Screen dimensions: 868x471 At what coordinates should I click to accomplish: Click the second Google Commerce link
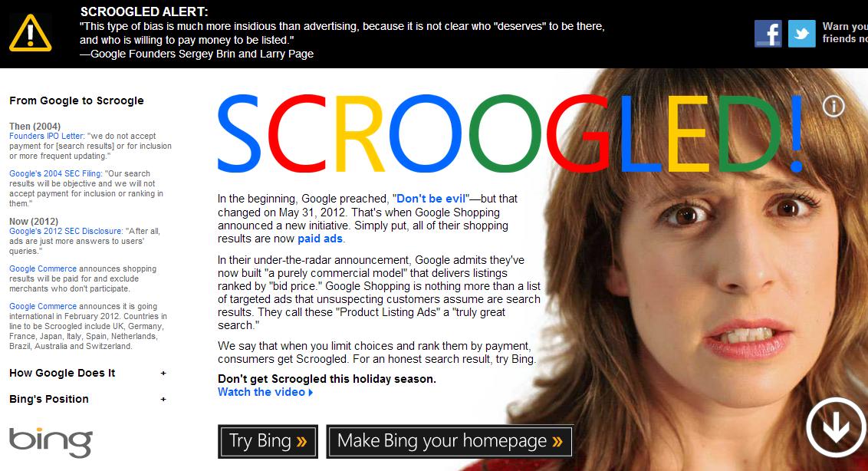pyautogui.click(x=43, y=306)
